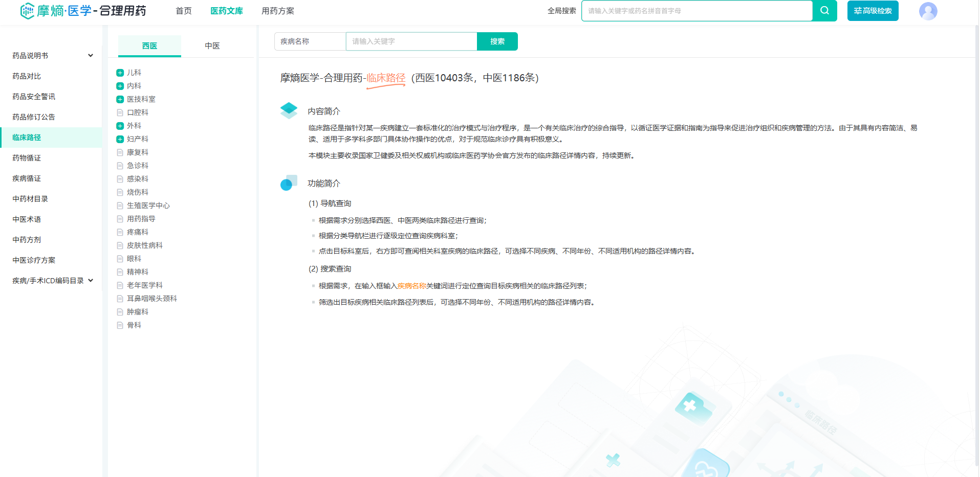Viewport: 980px width, 477px height.
Task: Expand the 内科 tree node
Action: 120,86
